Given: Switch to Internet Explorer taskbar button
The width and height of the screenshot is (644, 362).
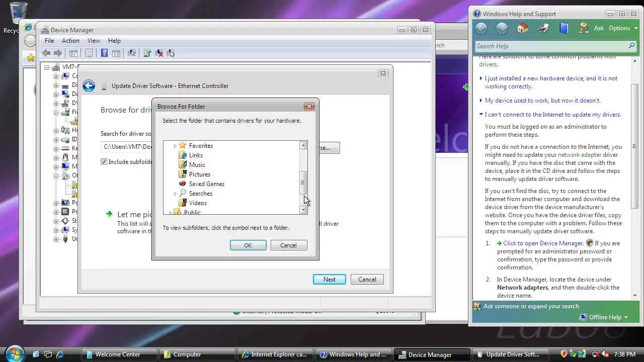Looking at the screenshot, I should [276, 354].
